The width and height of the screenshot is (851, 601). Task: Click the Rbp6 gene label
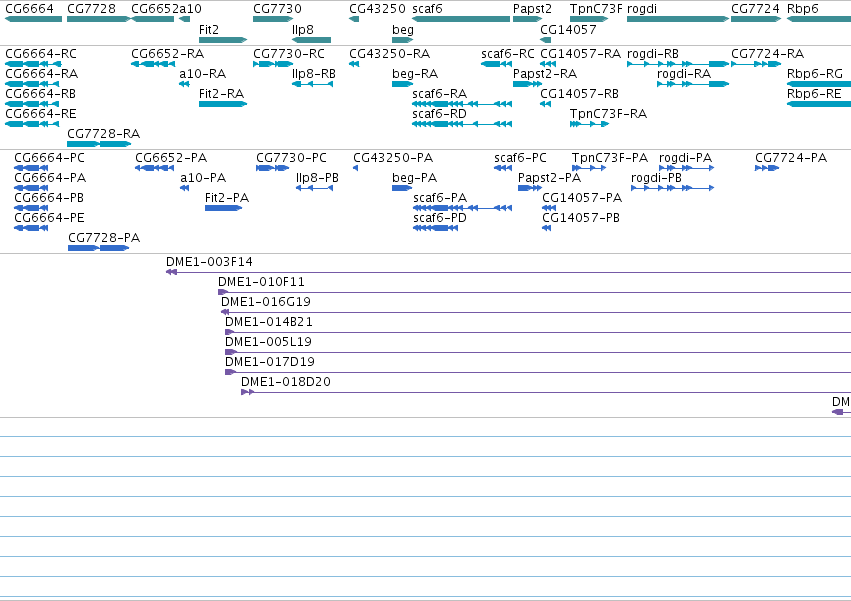803,9
